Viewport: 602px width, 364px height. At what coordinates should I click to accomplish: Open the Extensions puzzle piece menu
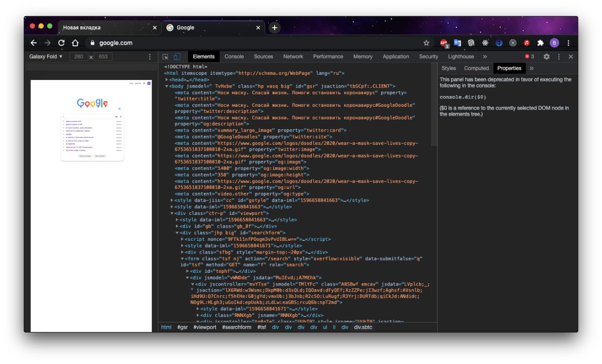(540, 43)
